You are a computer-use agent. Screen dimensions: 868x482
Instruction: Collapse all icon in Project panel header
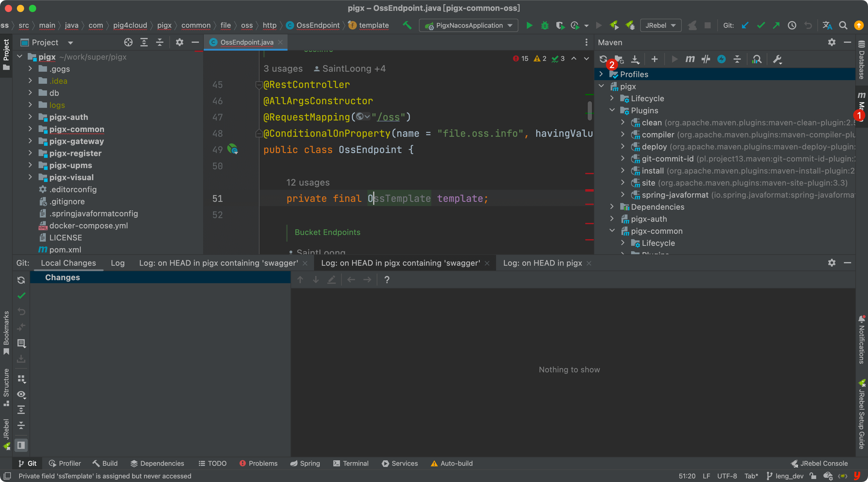tap(159, 42)
